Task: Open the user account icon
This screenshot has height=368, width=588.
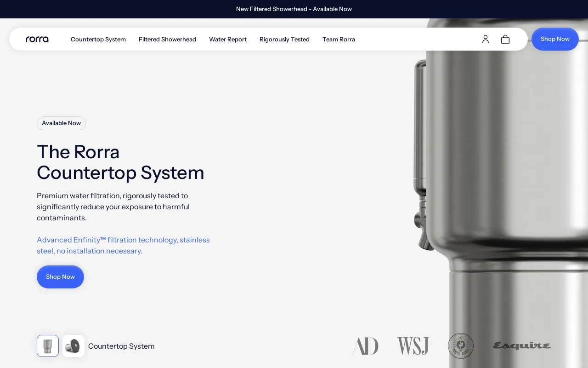Action: [x=486, y=39]
